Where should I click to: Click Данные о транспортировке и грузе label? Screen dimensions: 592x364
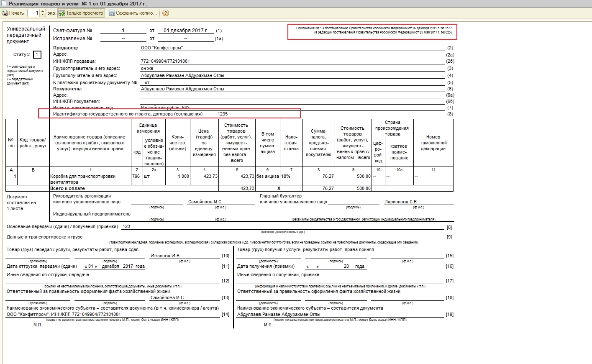click(x=44, y=237)
